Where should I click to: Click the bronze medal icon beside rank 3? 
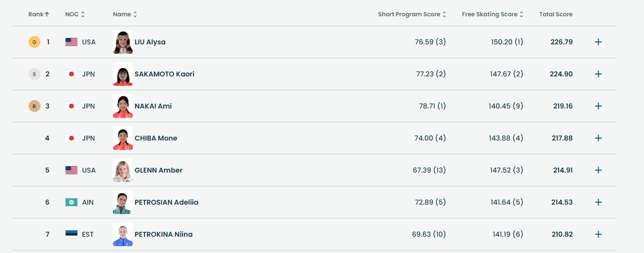(x=34, y=106)
